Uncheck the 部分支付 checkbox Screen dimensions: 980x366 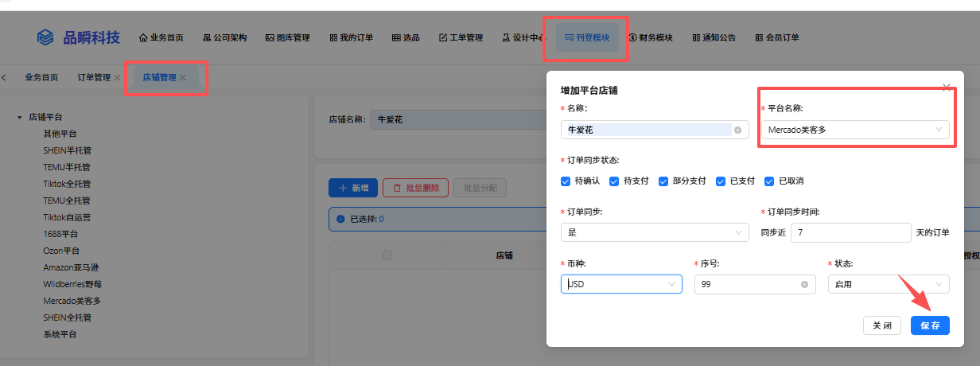(x=663, y=181)
